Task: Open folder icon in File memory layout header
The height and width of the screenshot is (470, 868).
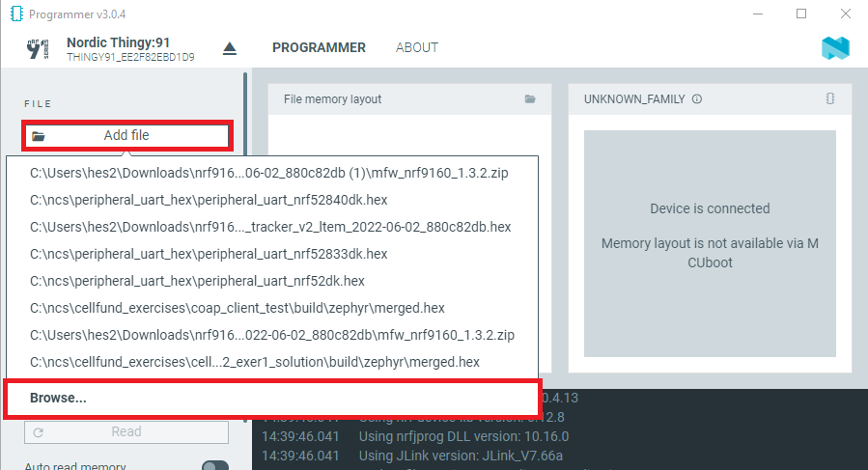Action: 530,99
